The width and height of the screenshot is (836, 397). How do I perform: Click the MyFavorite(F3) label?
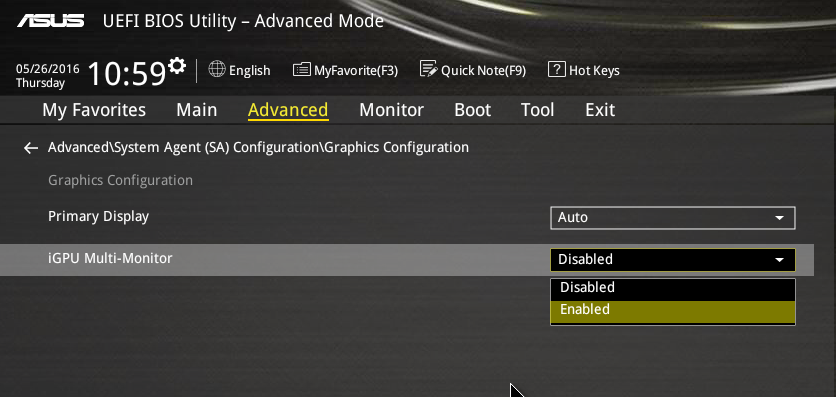tap(356, 70)
